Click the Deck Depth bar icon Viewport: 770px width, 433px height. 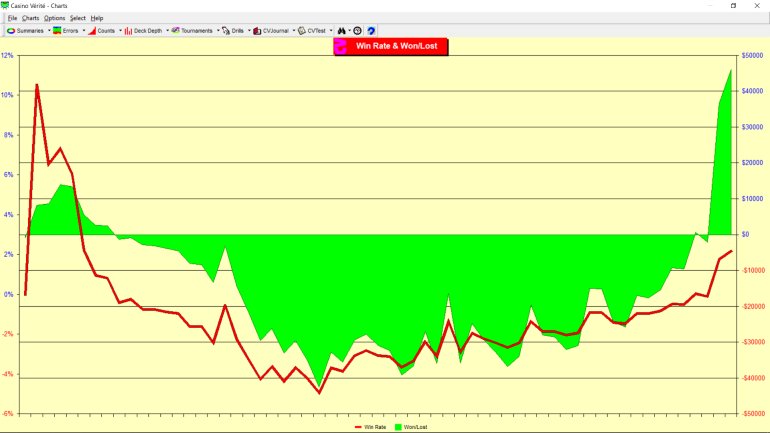point(128,31)
